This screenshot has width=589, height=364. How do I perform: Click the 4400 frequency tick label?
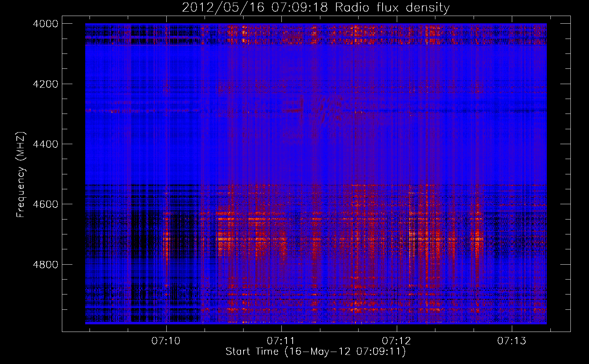[46, 144]
